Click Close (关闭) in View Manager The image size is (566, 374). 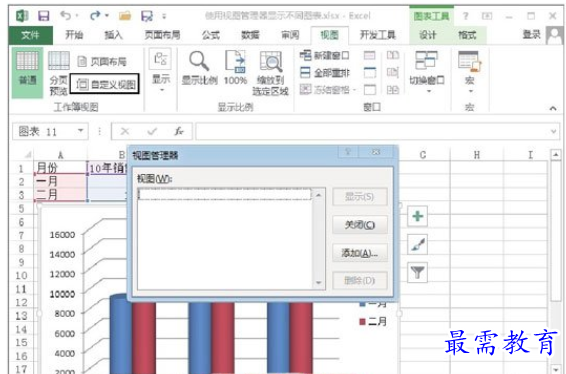(360, 225)
